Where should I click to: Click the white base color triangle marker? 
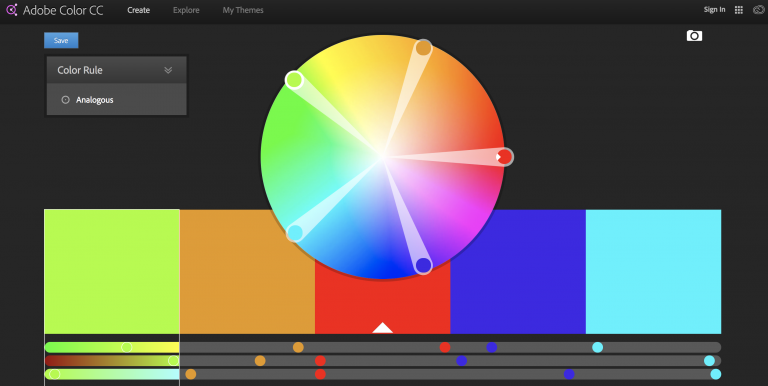click(x=383, y=328)
